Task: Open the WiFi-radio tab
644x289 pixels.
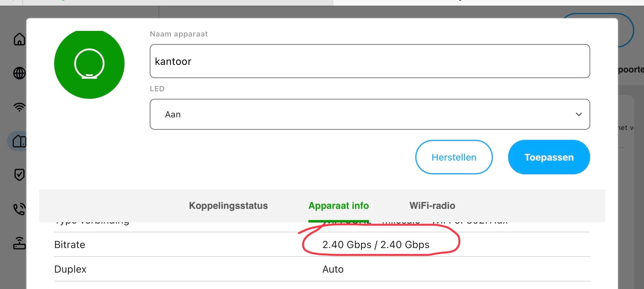Action: [x=432, y=206]
